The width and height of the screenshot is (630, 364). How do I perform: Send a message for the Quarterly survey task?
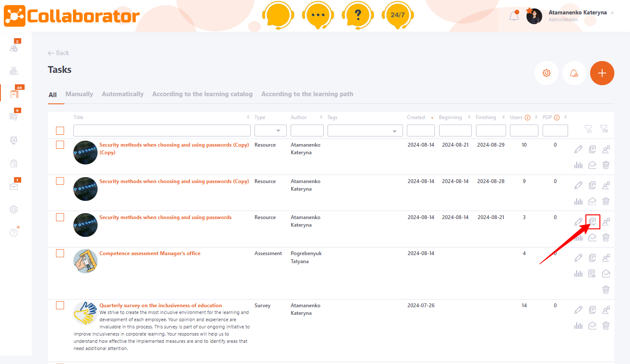592,325
